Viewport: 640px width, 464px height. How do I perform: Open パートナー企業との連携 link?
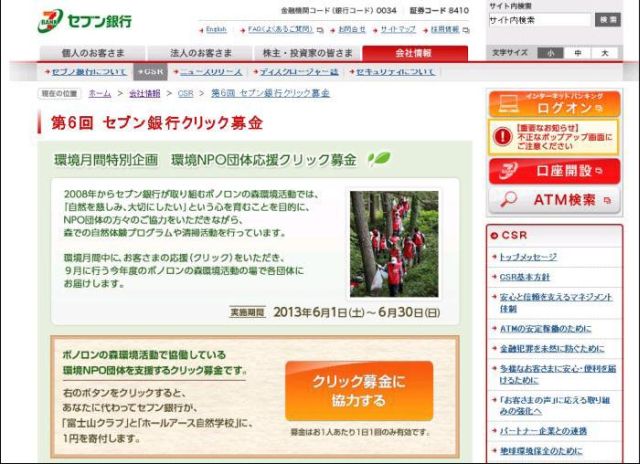click(x=543, y=431)
